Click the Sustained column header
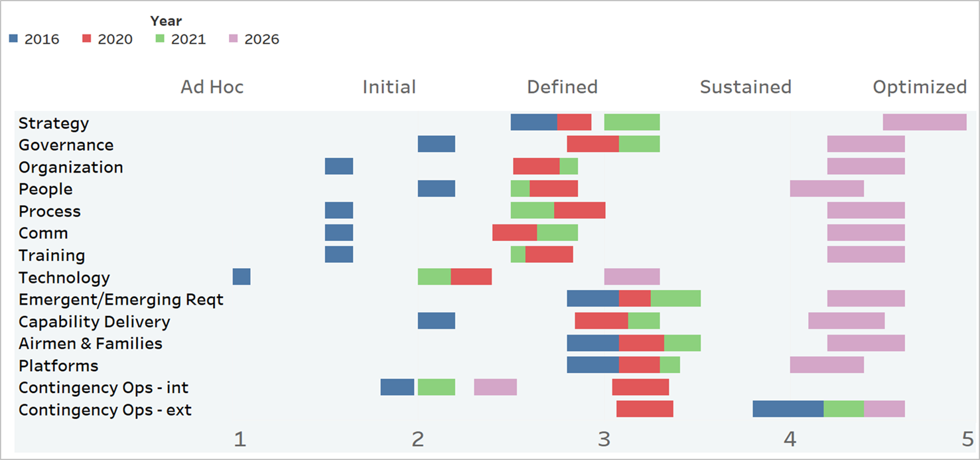This screenshot has height=460, width=980. click(745, 87)
